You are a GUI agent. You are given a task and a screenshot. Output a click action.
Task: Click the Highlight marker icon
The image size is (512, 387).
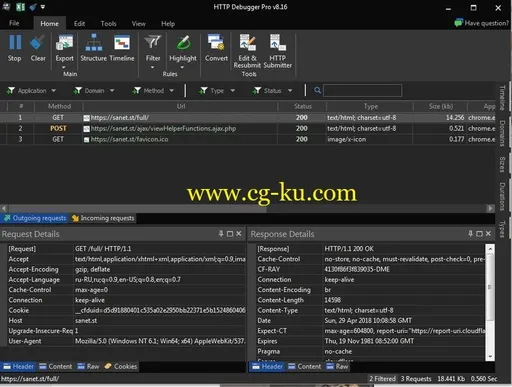tap(183, 43)
